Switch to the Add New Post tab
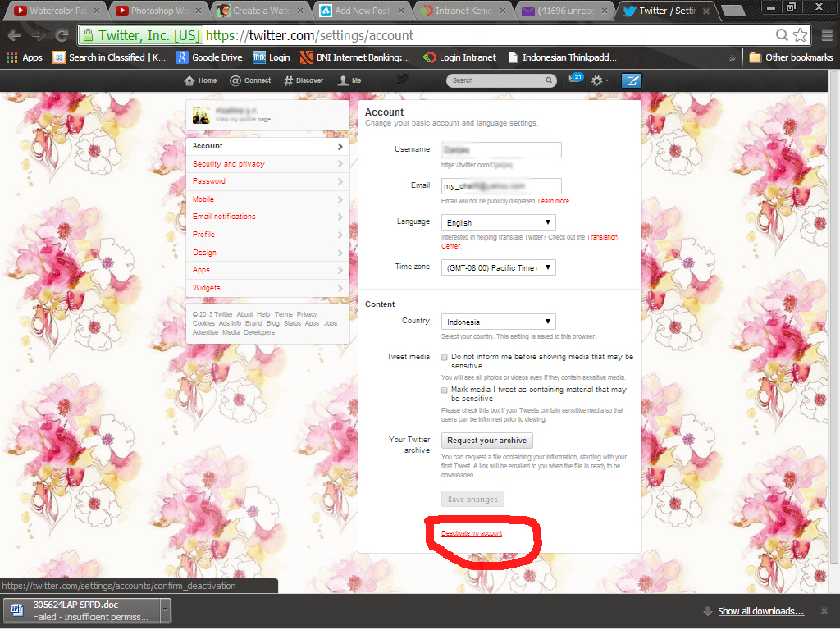 click(361, 10)
